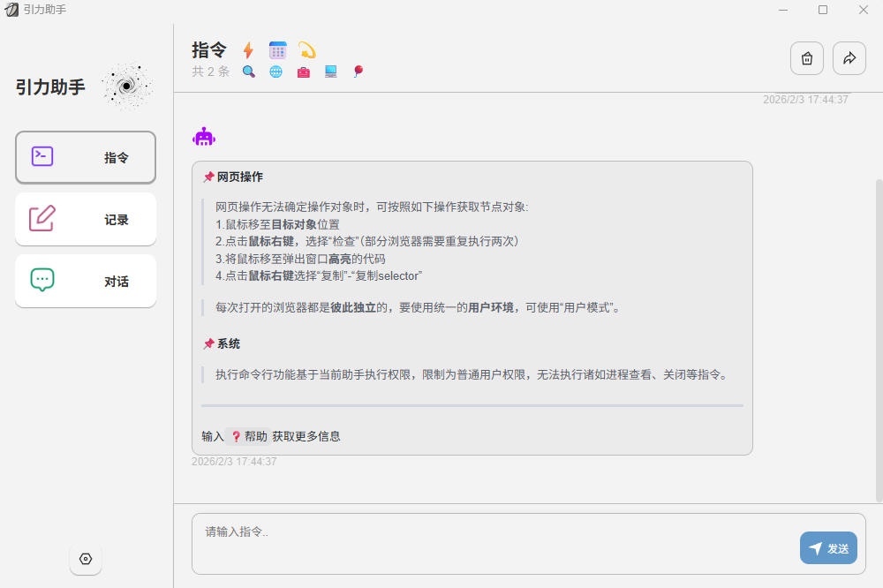Screen dimensions: 883x588
Task: Maximize the 引力助手 window
Action: point(823,10)
